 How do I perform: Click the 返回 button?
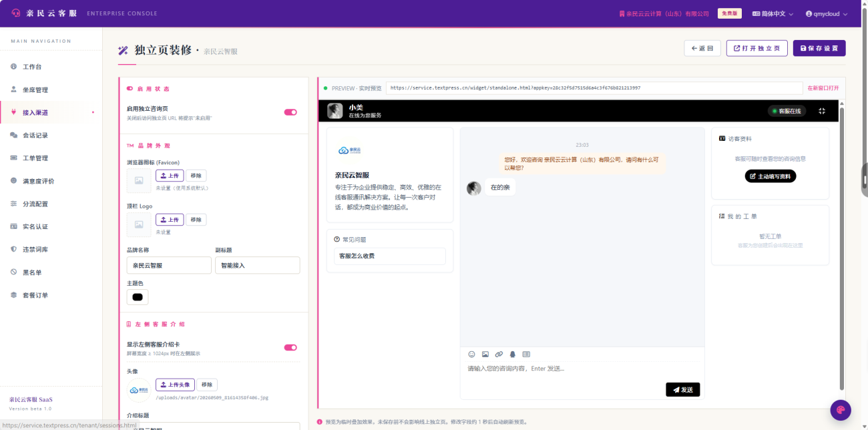coord(702,48)
